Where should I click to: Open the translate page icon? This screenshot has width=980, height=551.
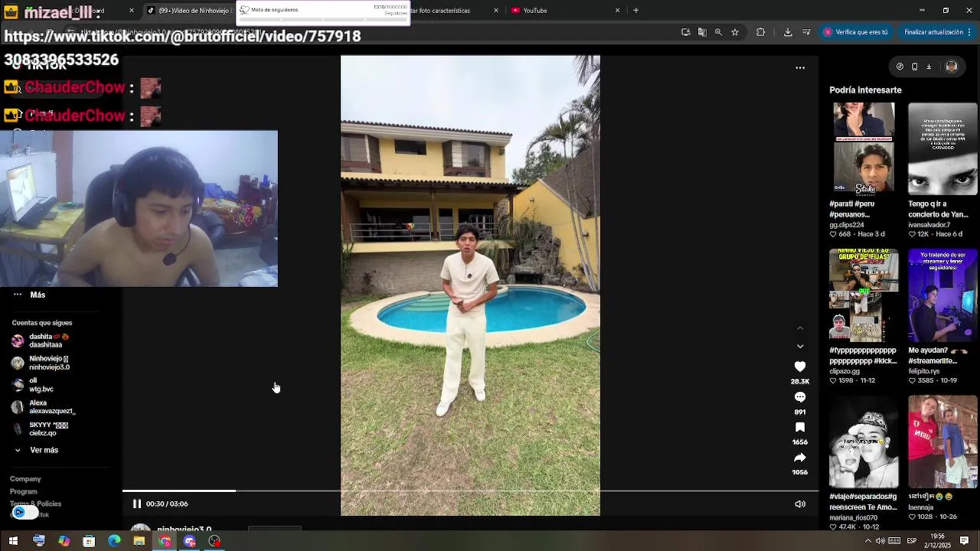tap(702, 32)
